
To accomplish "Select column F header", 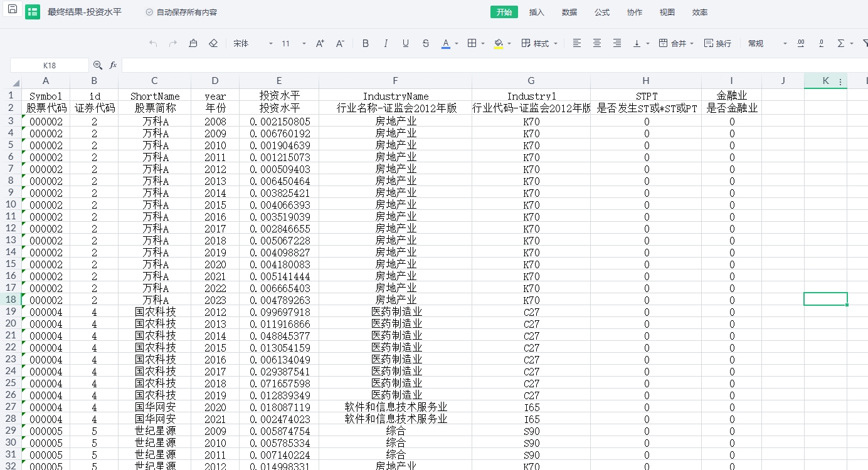I will point(395,81).
